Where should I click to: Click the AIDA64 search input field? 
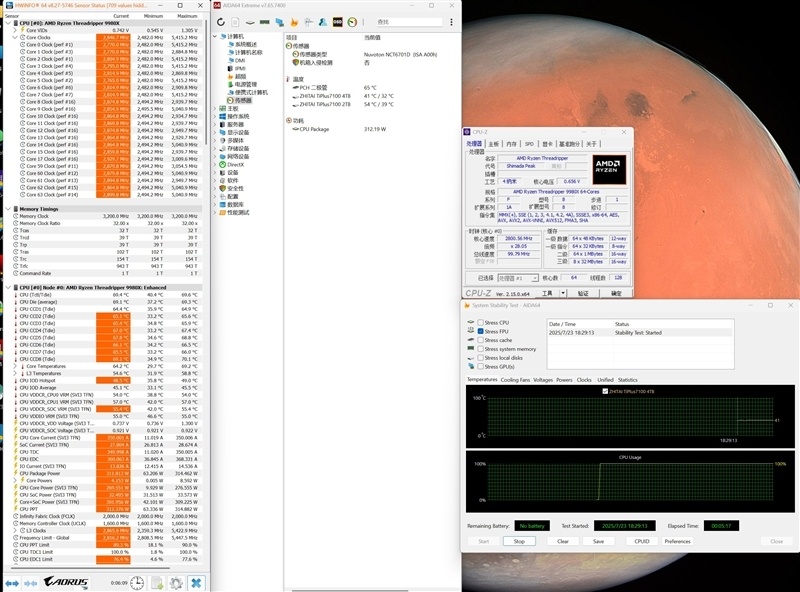point(410,21)
